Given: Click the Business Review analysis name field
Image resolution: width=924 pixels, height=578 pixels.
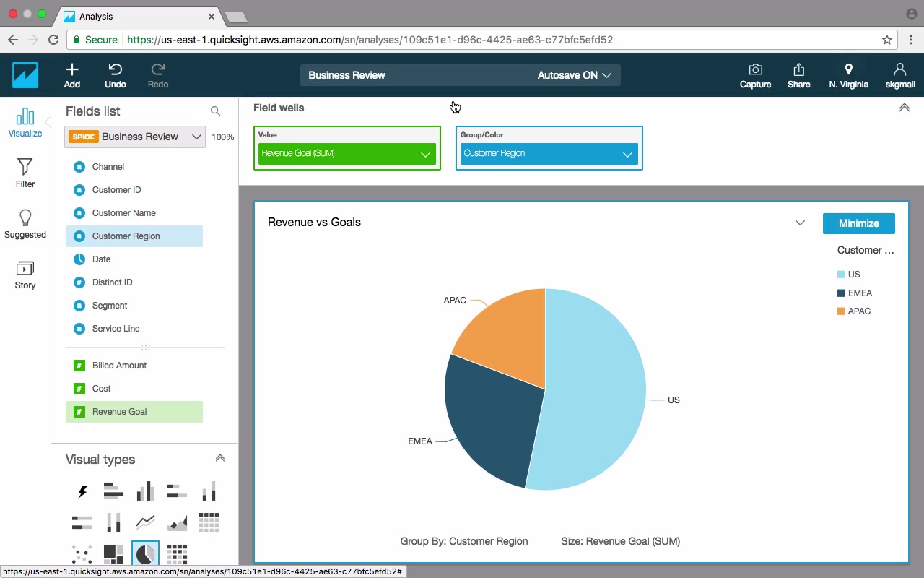Looking at the screenshot, I should 346,75.
